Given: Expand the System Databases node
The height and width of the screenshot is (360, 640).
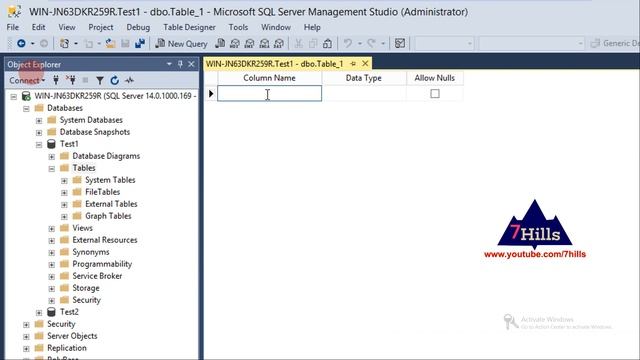Looking at the screenshot, I should click(x=39, y=120).
